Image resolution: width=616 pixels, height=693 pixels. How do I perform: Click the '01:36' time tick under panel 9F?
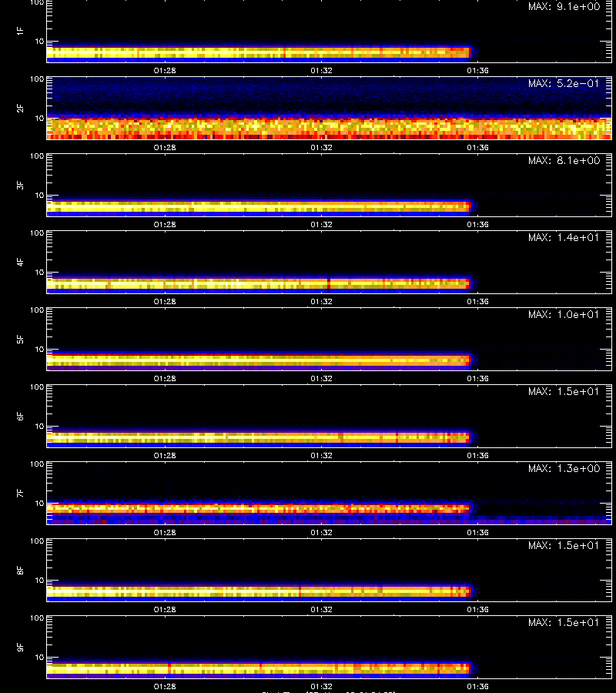pyautogui.click(x=477, y=686)
